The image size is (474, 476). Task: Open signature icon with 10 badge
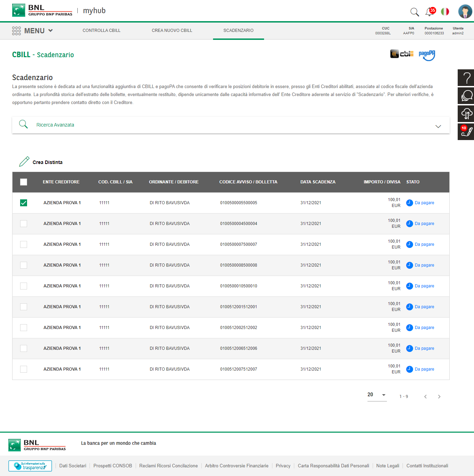466,132
